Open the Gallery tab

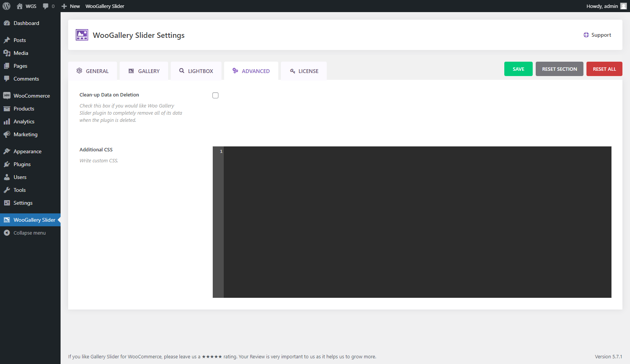(x=144, y=71)
